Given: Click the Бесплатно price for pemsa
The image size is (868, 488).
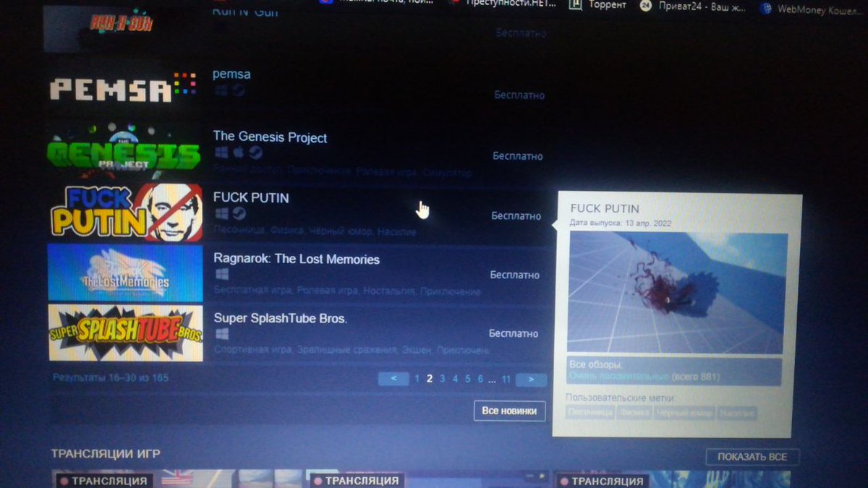Looking at the screenshot, I should pyautogui.click(x=519, y=95).
